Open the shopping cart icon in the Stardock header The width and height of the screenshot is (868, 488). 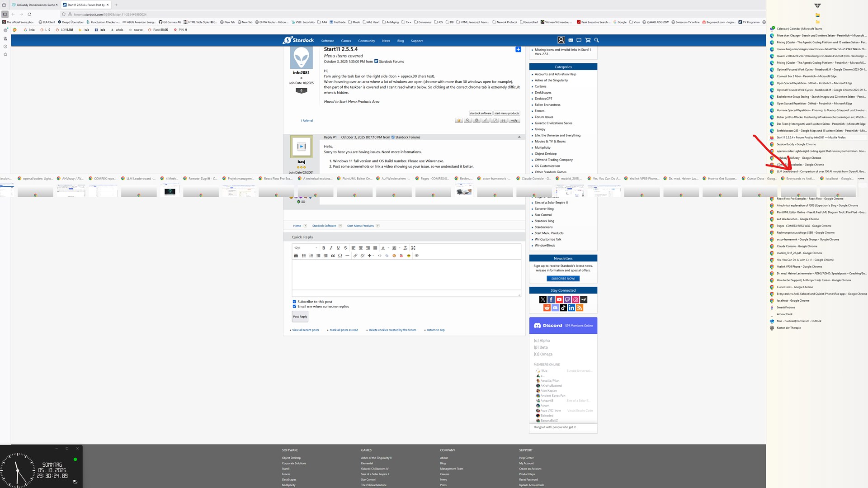pyautogui.click(x=588, y=40)
